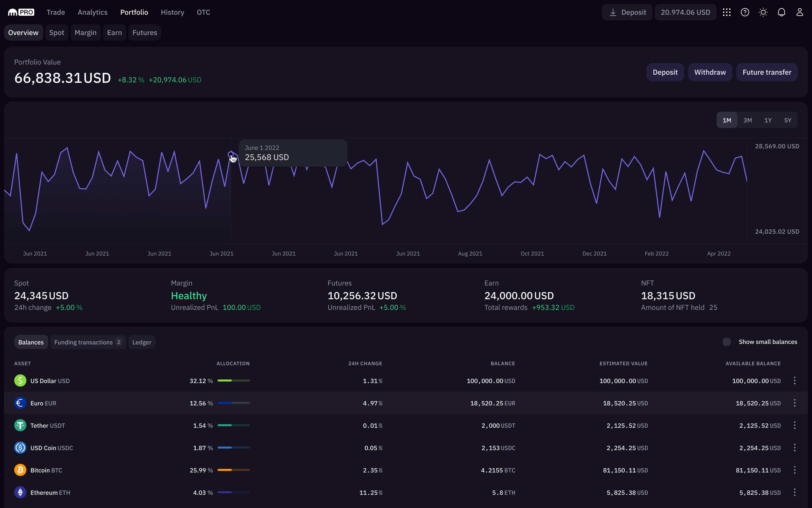The width and height of the screenshot is (812, 508).
Task: Select the 1M chart range
Action: click(x=727, y=120)
